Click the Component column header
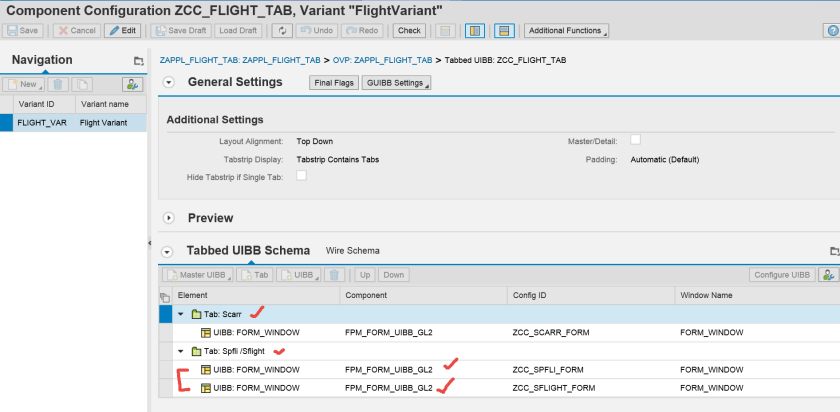Viewport: 840px width, 412px height. click(423, 295)
